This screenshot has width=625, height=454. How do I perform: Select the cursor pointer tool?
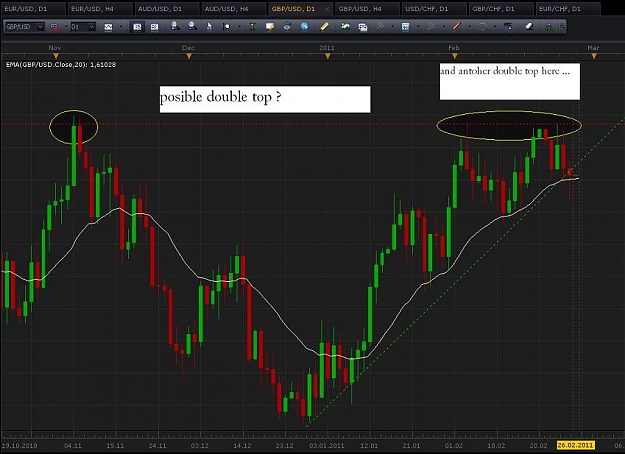coord(209,27)
